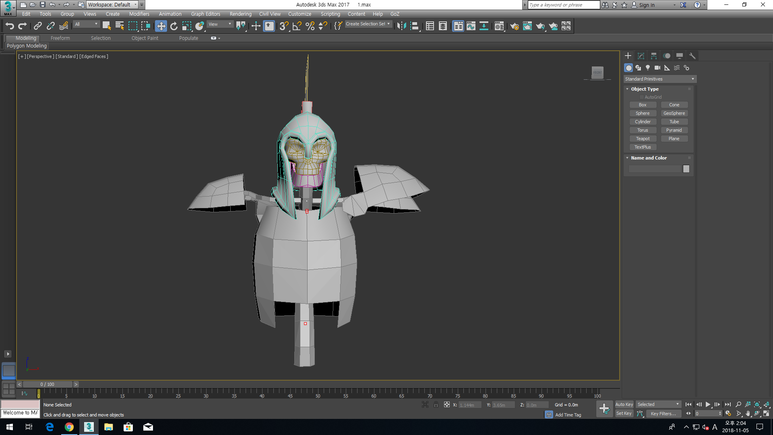The width and height of the screenshot is (773, 435).
Task: Open the Rendering menu
Action: [241, 14]
